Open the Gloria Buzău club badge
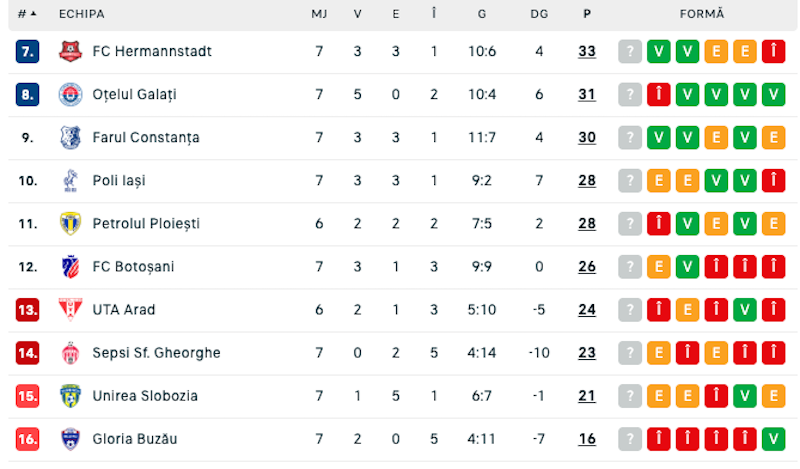800x469 pixels. [x=70, y=439]
